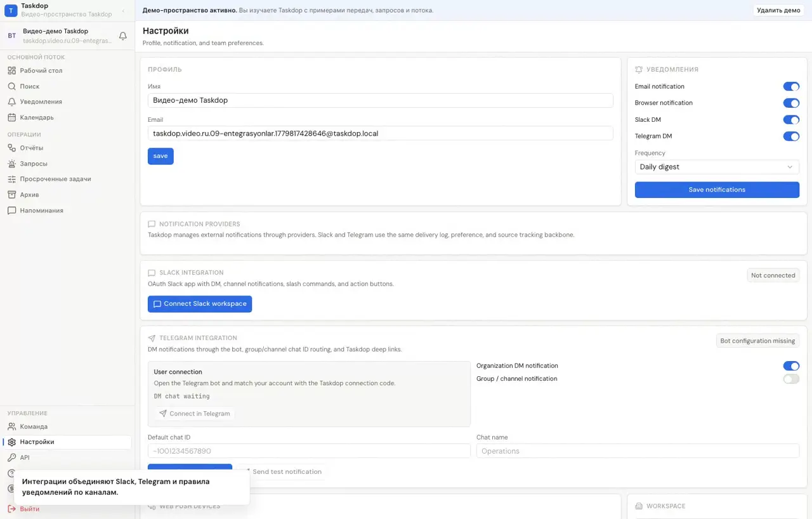Click Connect in Telegram
812x519 pixels.
coord(194,414)
